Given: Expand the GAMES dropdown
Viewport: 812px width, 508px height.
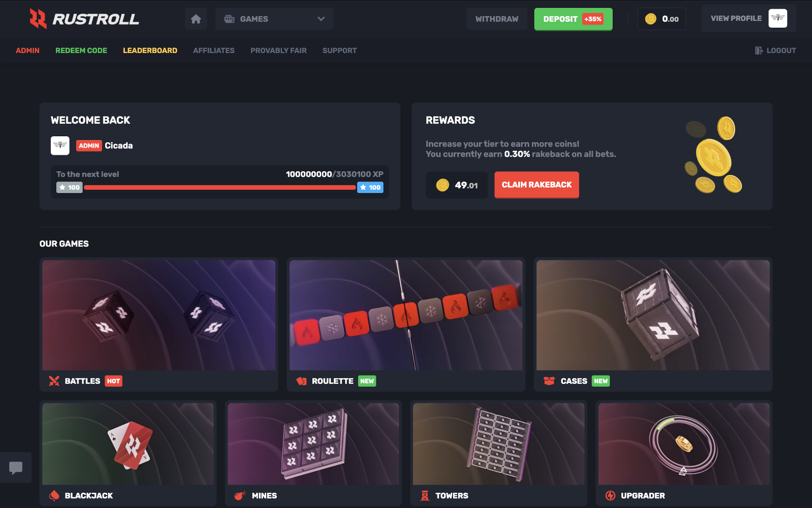Looking at the screenshot, I should click(x=275, y=19).
